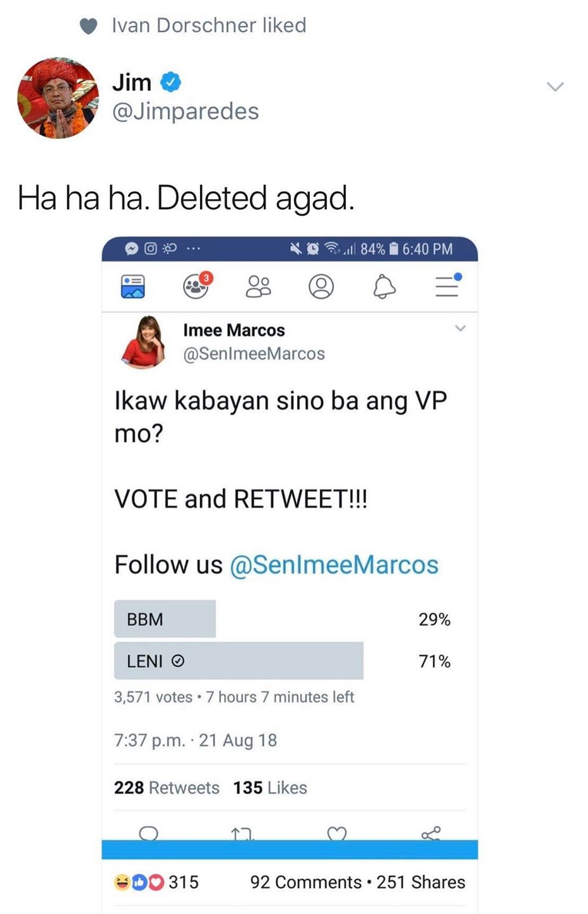Open the @Jimparedes handle
Viewport: 588px width, 914px height.
click(x=185, y=111)
